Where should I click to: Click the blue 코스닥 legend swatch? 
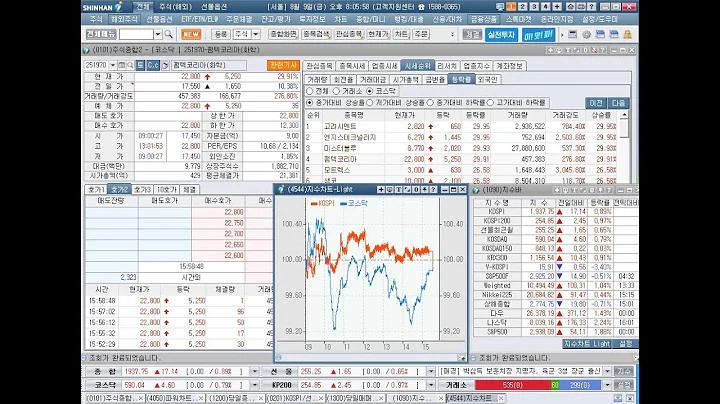tap(343, 203)
